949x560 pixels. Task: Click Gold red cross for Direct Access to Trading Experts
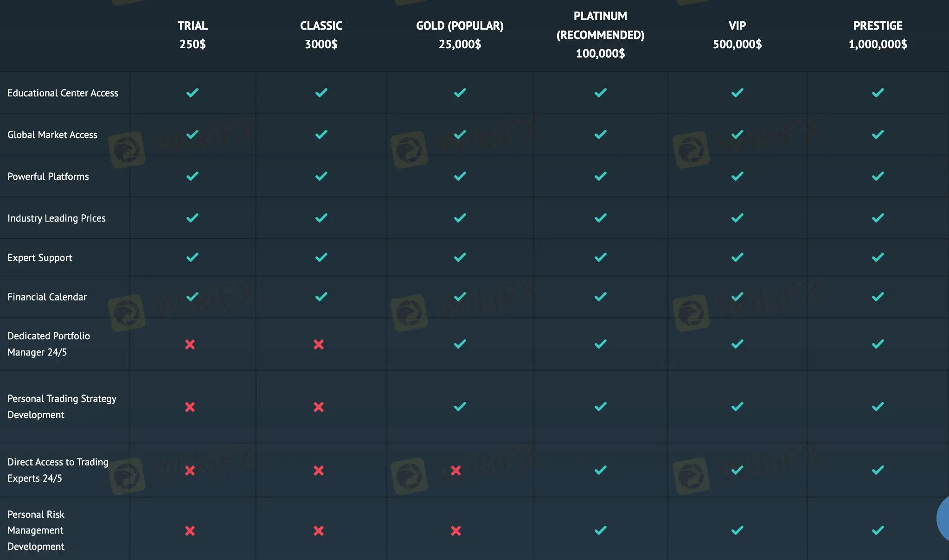click(456, 471)
